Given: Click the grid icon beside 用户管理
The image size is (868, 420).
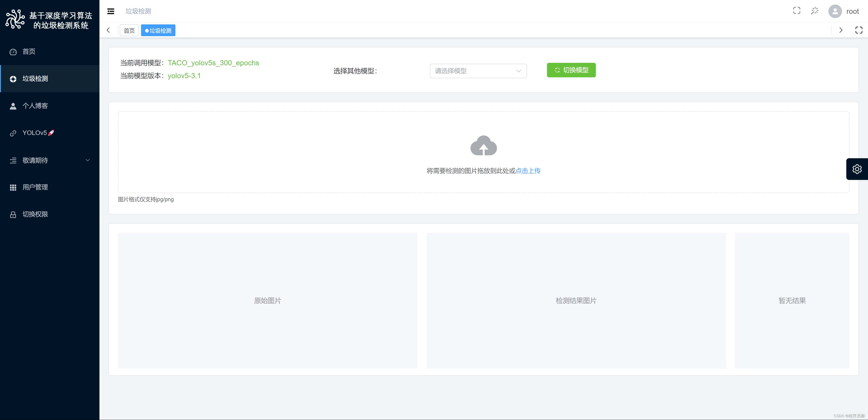Looking at the screenshot, I should pyautogui.click(x=13, y=187).
